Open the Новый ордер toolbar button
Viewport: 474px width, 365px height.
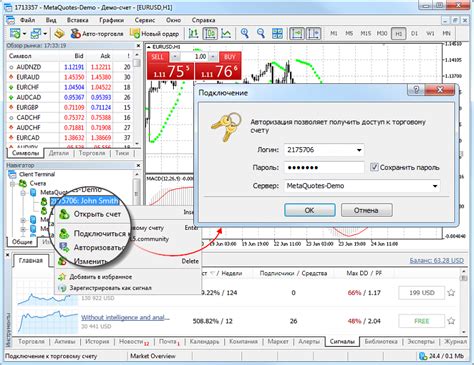click(154, 34)
